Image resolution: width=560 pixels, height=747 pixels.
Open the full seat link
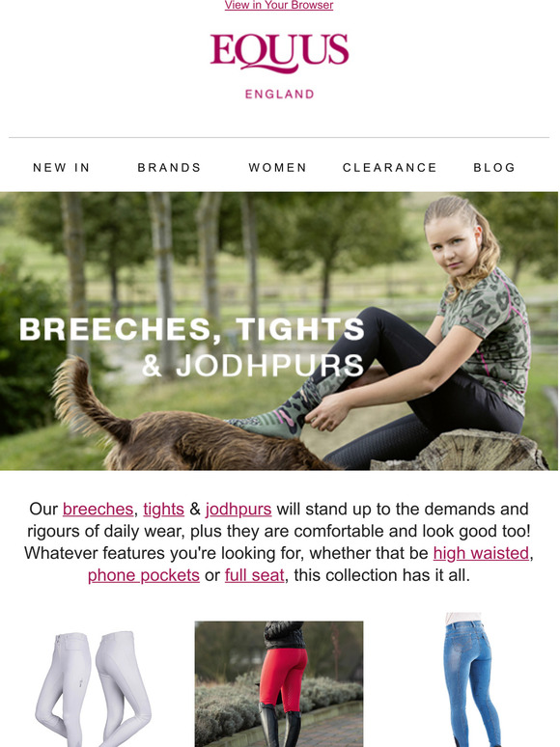(x=255, y=575)
